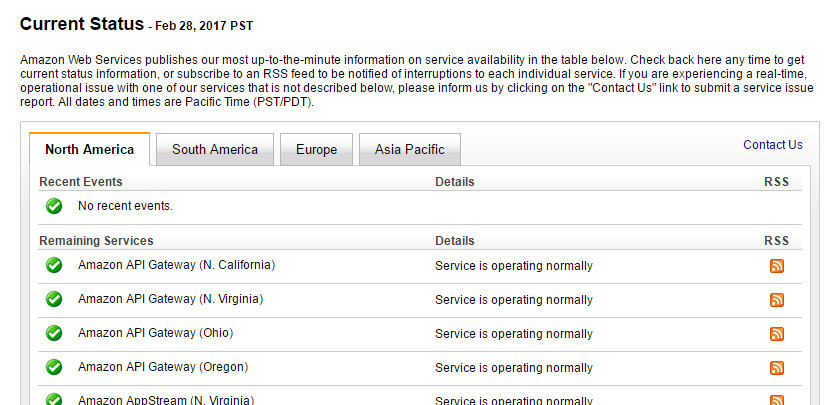Click Amazon API Gateway (N. California) service name
Screen dimensions: 834x405
[x=176, y=265]
